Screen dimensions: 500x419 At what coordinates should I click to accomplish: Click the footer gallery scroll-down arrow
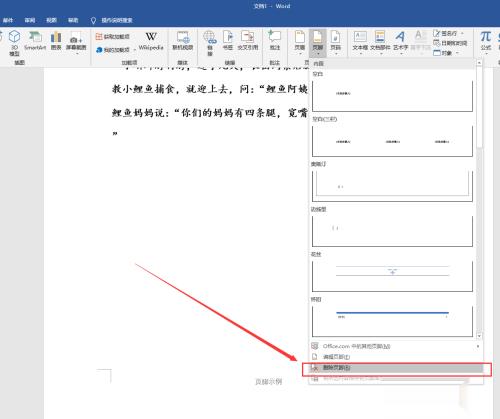tap(479, 336)
